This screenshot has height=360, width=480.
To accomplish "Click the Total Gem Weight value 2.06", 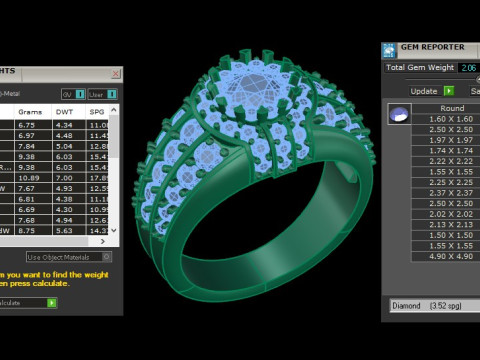I will (x=469, y=68).
